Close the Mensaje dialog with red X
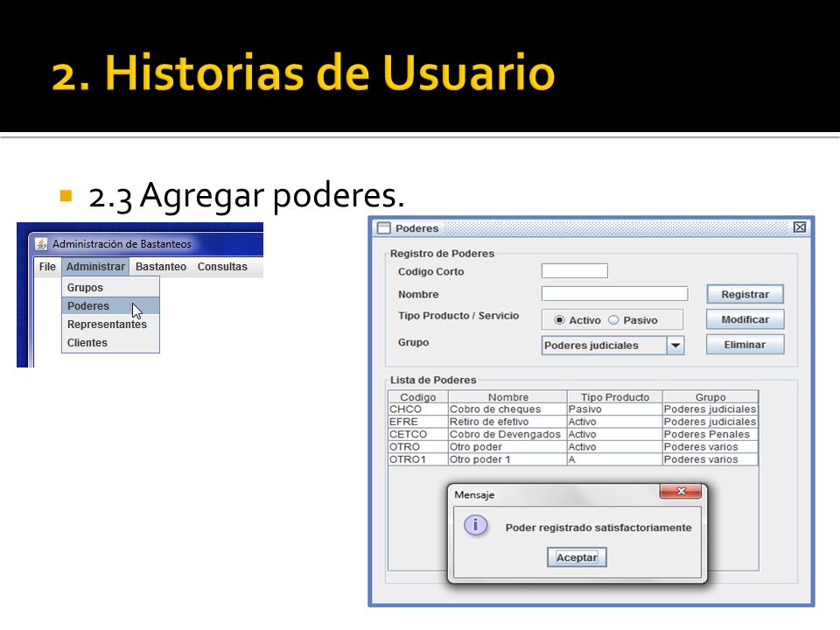This screenshot has width=840, height=630. 681,491
